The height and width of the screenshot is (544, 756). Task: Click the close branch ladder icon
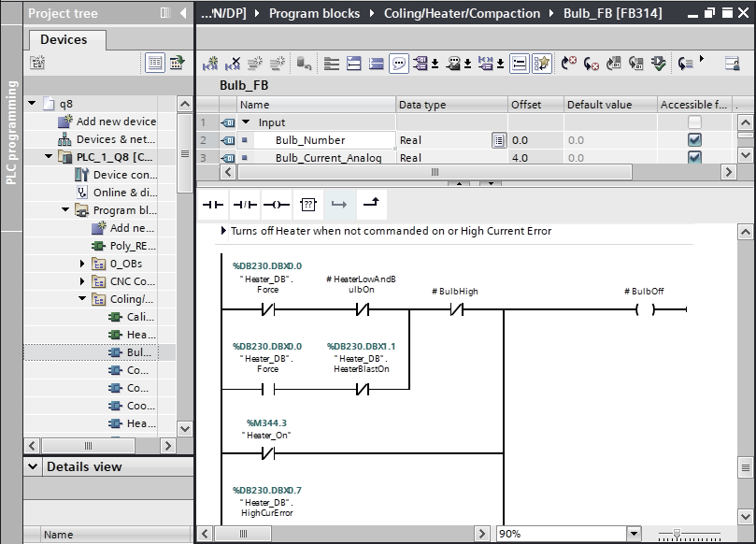(x=370, y=204)
